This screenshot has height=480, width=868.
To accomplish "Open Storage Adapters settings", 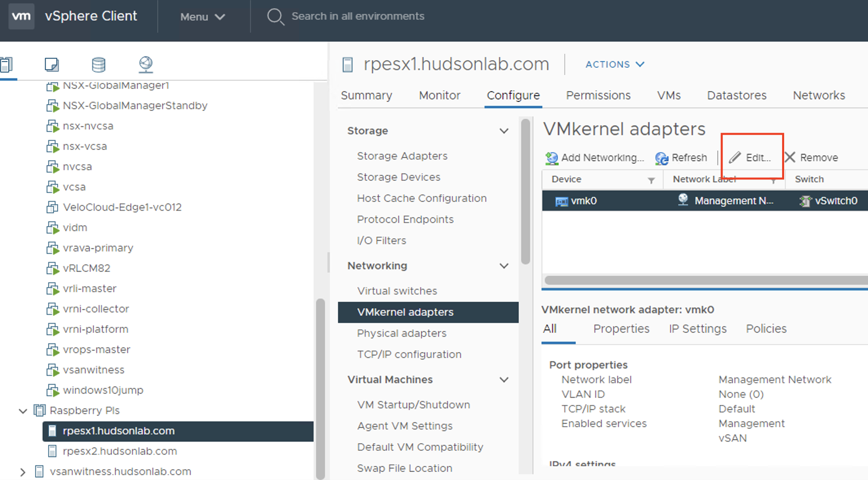I will pos(402,156).
